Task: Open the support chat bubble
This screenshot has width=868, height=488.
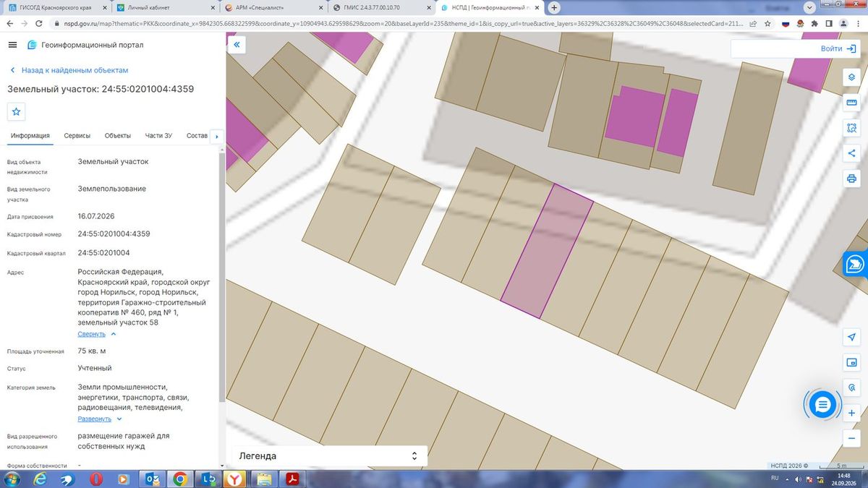Action: tap(822, 405)
